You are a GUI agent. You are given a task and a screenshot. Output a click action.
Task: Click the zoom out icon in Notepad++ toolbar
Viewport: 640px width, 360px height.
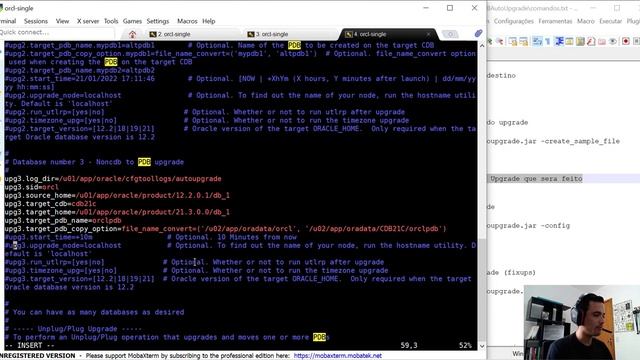point(500,41)
